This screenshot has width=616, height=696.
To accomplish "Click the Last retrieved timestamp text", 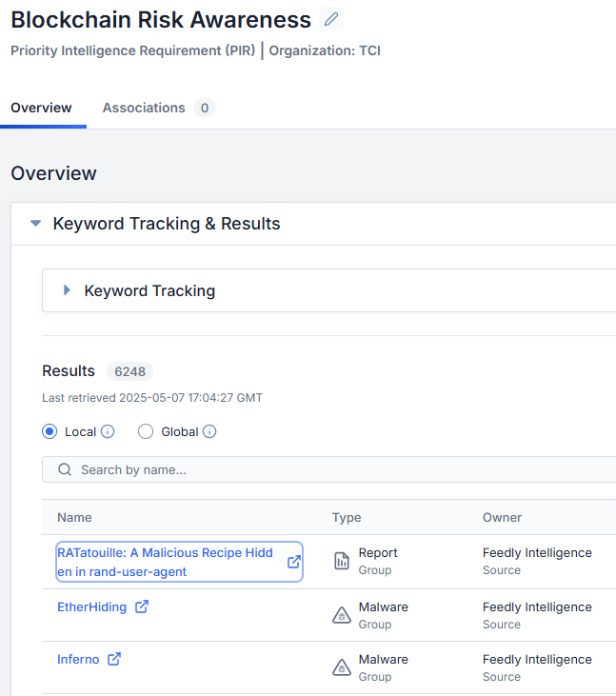I will coord(152,398).
